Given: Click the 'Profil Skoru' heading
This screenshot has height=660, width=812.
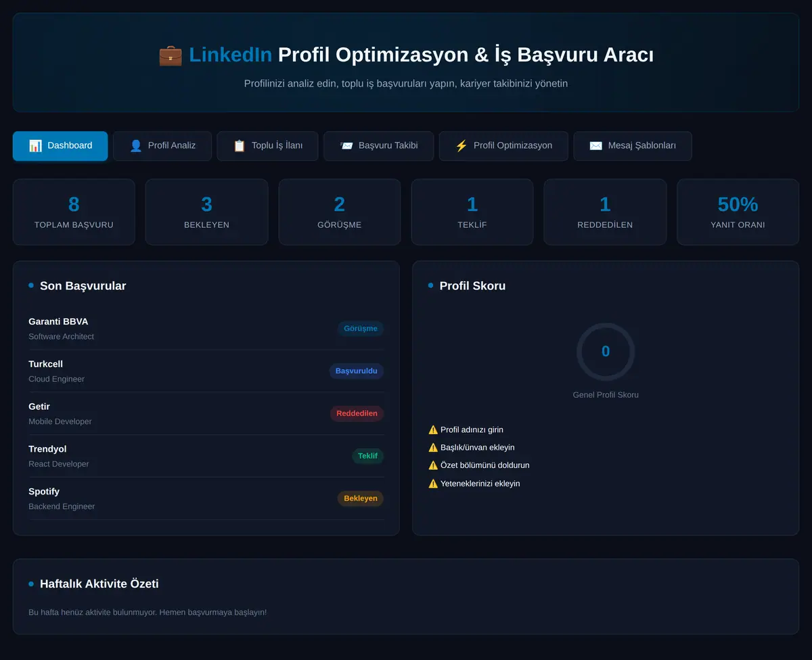Looking at the screenshot, I should pos(472,286).
